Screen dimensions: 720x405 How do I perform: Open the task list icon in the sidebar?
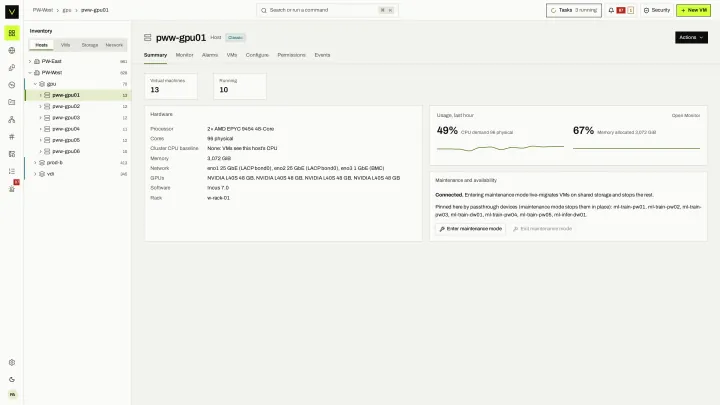[x=12, y=171]
